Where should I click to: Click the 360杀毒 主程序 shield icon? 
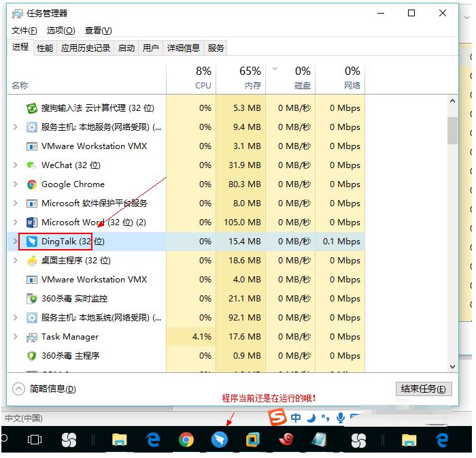click(31, 356)
